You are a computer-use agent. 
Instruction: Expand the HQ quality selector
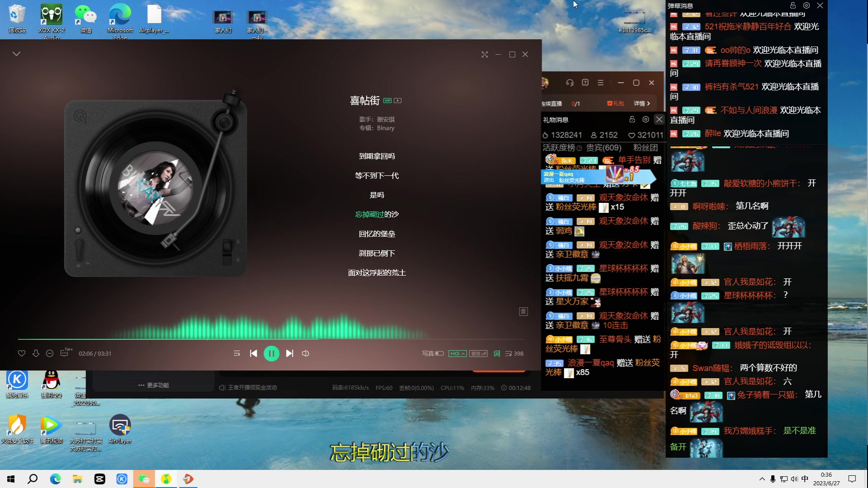[x=458, y=353]
